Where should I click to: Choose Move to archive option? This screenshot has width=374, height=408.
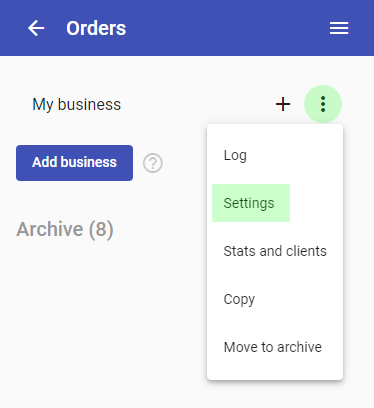point(275,347)
